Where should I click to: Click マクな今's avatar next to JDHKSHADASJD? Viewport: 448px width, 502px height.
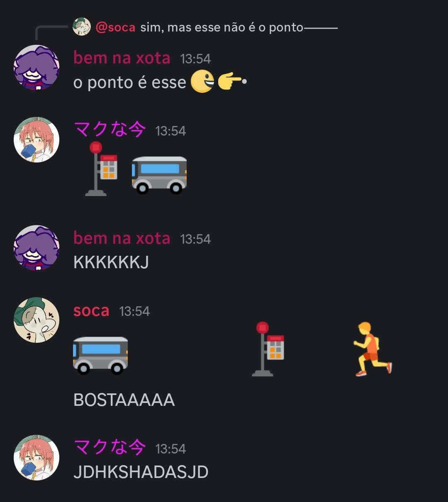click(37, 458)
